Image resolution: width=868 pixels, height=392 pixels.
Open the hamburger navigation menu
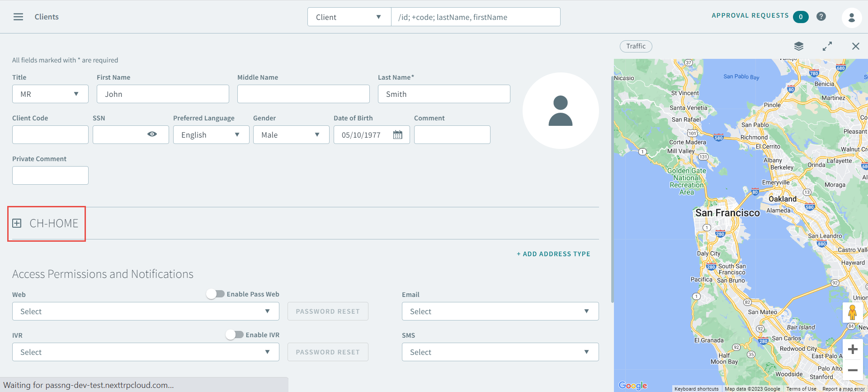coord(18,17)
